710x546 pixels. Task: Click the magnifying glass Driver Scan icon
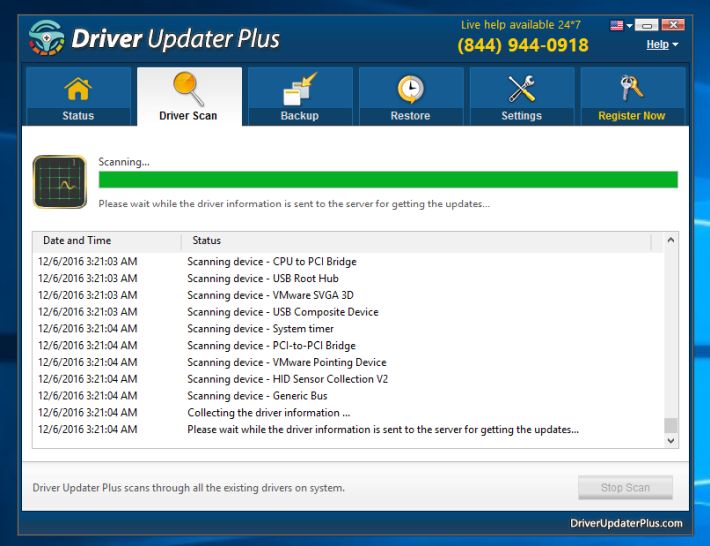[x=188, y=89]
